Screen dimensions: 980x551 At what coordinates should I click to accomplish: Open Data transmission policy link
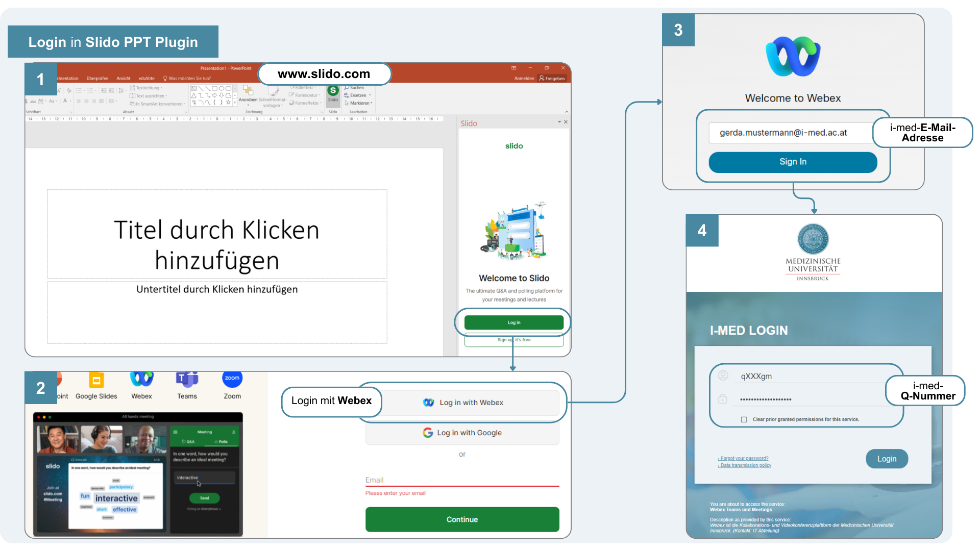pos(745,465)
